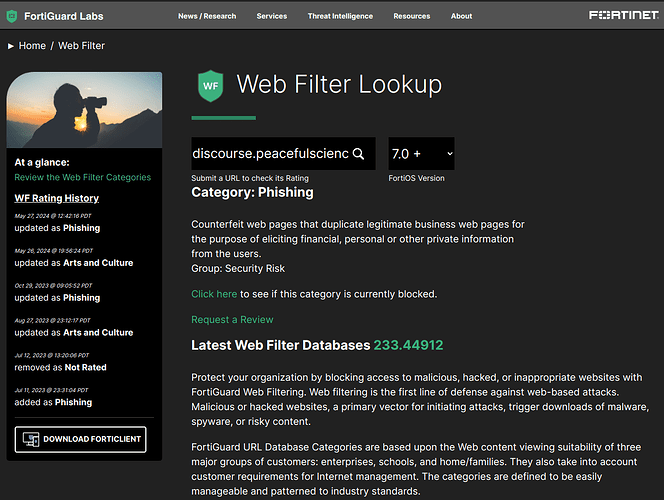Open the News / Research menu
The width and height of the screenshot is (664, 500).
point(207,16)
